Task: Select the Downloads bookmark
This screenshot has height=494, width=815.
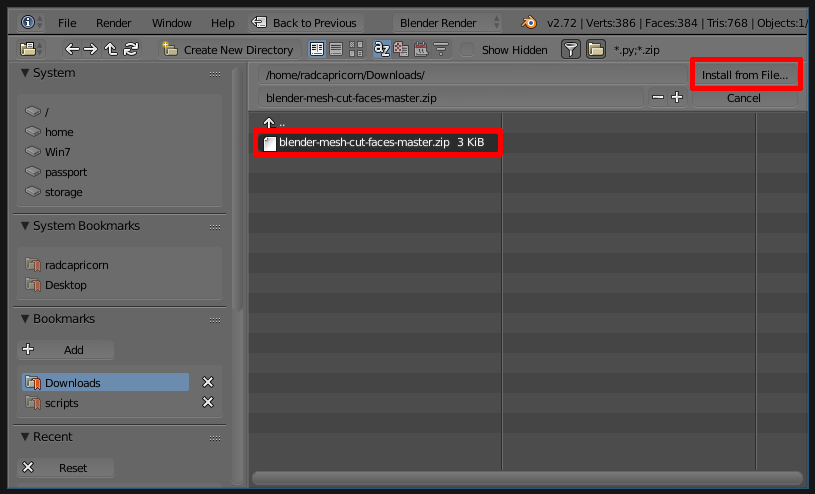Action: click(x=106, y=383)
